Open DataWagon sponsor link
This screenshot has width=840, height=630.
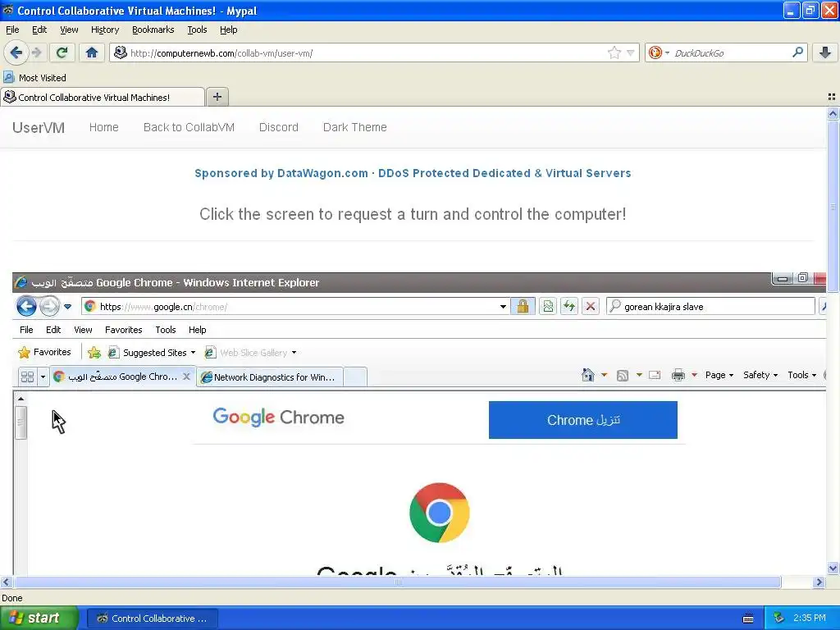coord(413,173)
